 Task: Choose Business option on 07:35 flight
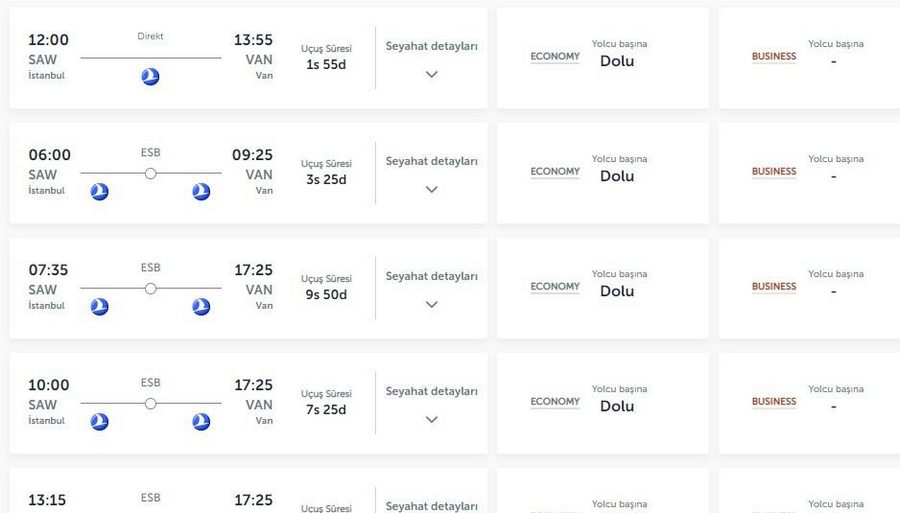(809, 288)
